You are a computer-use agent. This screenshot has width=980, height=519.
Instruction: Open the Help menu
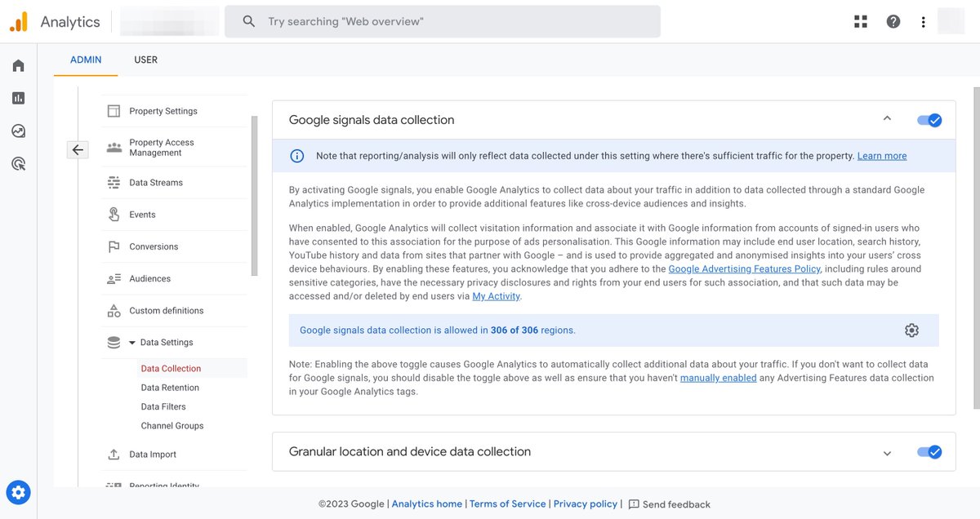click(x=893, y=21)
